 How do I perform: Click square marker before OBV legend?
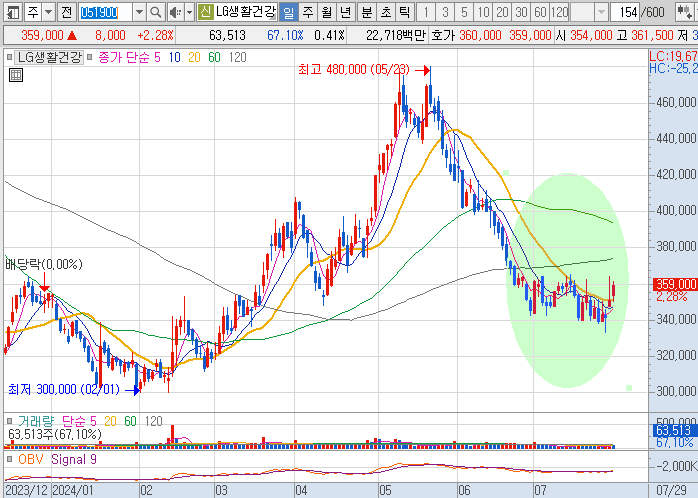pos(10,459)
